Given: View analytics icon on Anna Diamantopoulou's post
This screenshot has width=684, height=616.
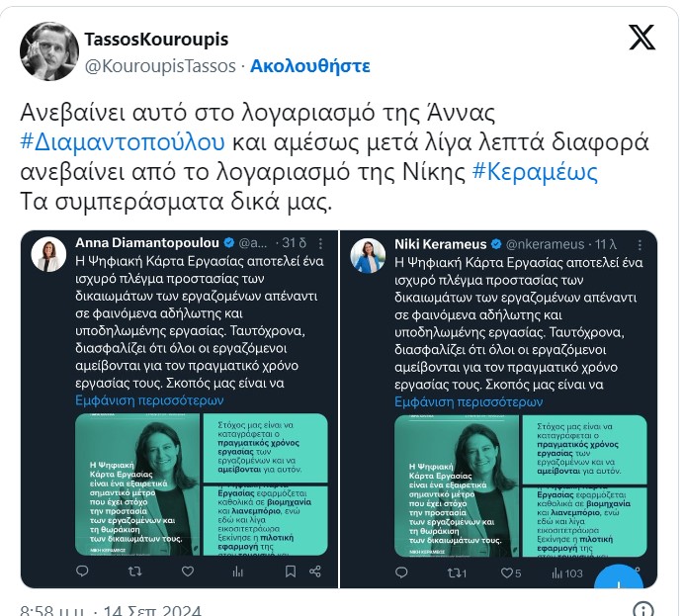Looking at the screenshot, I should [x=238, y=572].
